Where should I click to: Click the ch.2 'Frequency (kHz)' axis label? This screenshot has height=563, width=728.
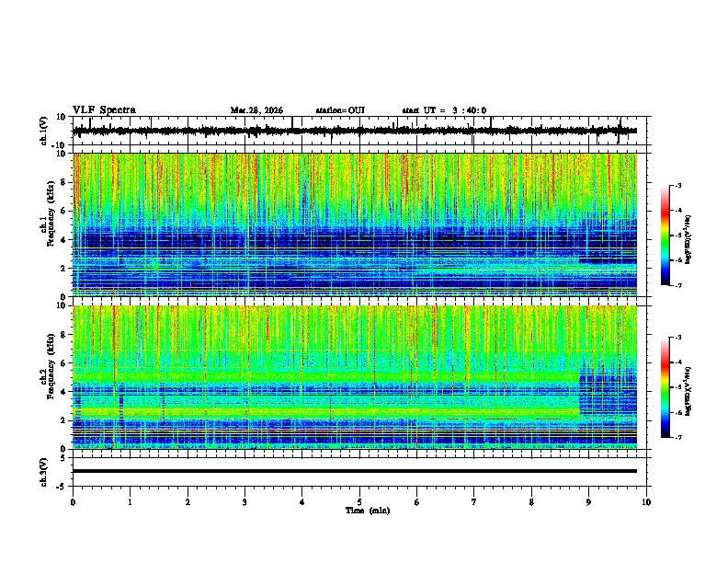coord(51,365)
